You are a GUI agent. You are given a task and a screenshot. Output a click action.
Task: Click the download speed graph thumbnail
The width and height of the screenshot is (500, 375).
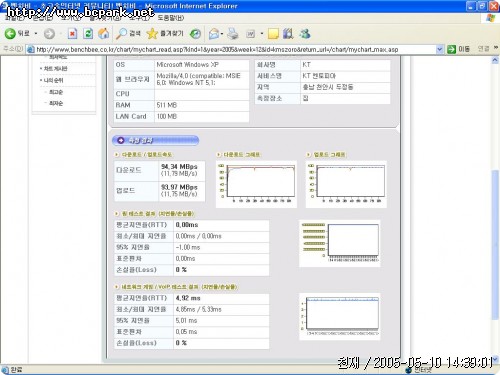click(x=256, y=184)
